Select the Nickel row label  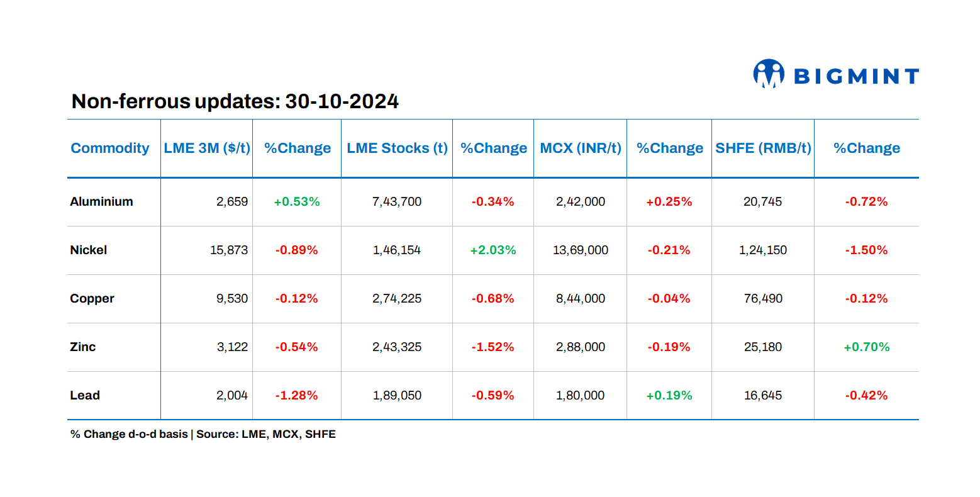click(x=89, y=250)
